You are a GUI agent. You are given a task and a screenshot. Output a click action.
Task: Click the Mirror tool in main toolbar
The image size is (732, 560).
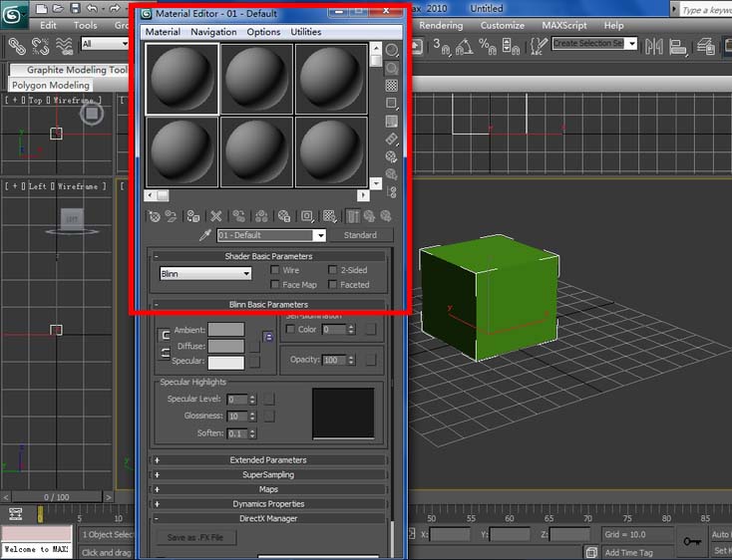[655, 46]
